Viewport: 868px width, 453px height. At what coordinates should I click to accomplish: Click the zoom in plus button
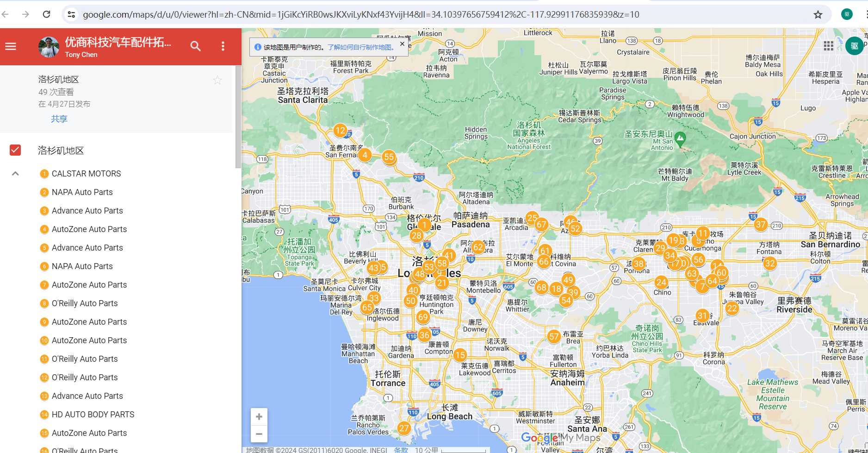pos(259,416)
